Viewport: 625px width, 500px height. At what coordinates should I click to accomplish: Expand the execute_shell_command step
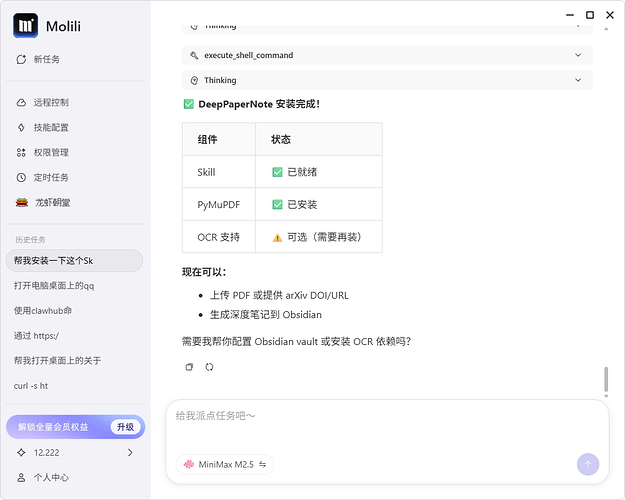387,55
